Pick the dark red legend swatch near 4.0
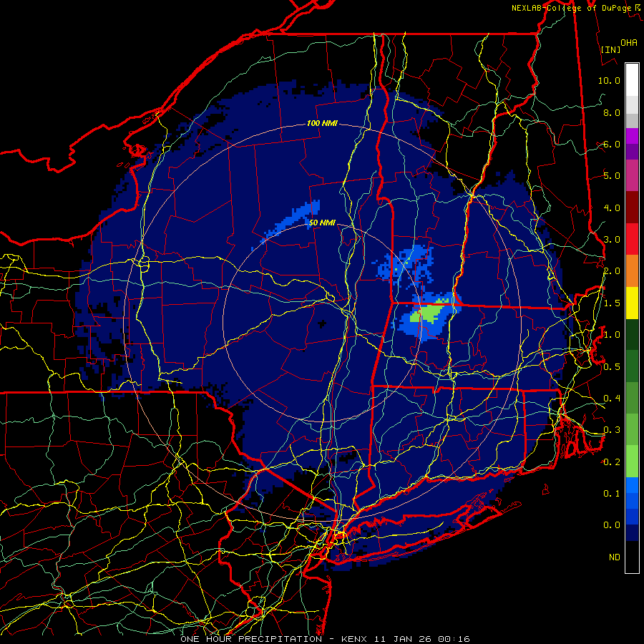This screenshot has height=644, width=644. [632, 208]
